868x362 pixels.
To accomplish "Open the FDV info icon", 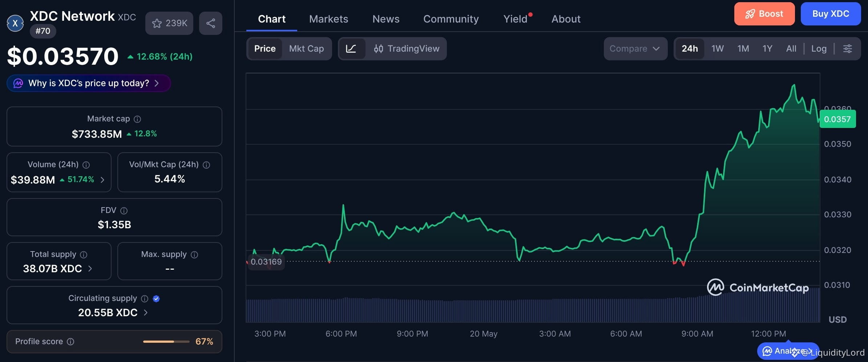I will [x=124, y=211].
